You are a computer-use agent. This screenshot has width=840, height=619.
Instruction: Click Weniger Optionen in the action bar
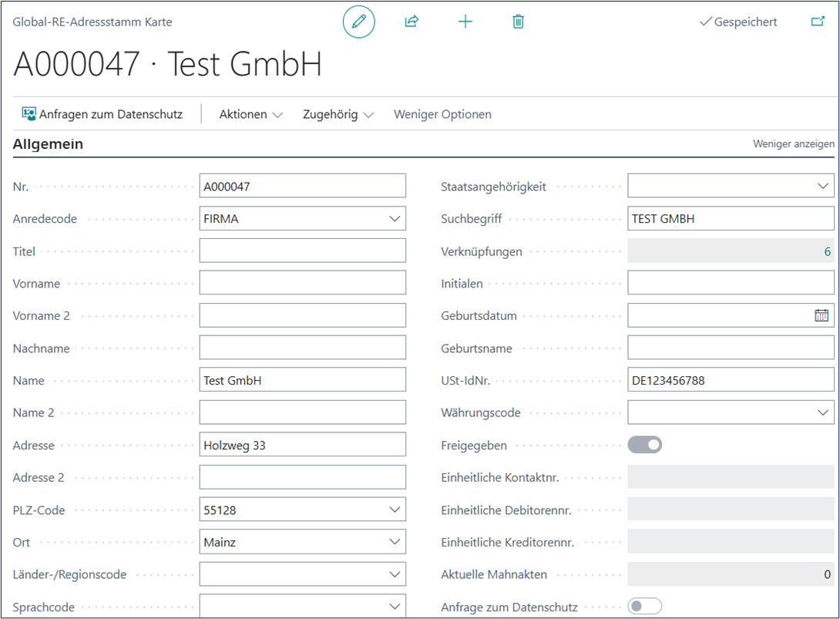tap(442, 114)
